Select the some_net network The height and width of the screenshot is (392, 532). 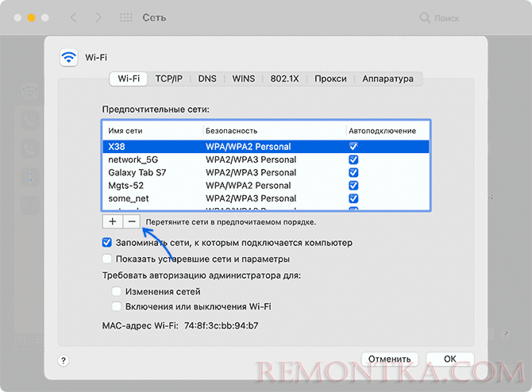[x=266, y=198]
